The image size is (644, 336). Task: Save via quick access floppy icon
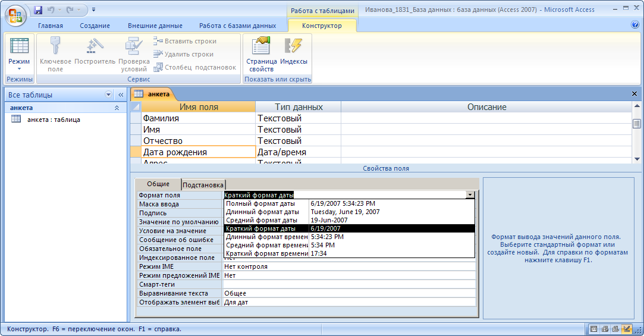[x=38, y=10]
